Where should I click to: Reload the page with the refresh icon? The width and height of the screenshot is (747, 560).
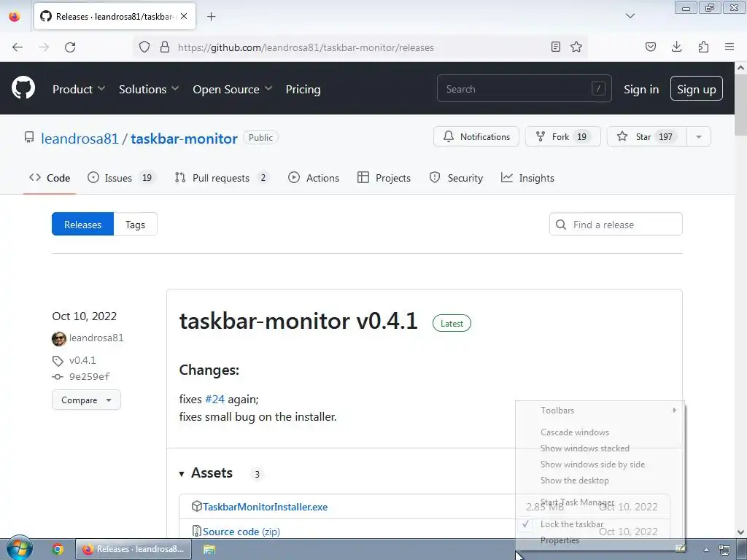[x=70, y=47]
